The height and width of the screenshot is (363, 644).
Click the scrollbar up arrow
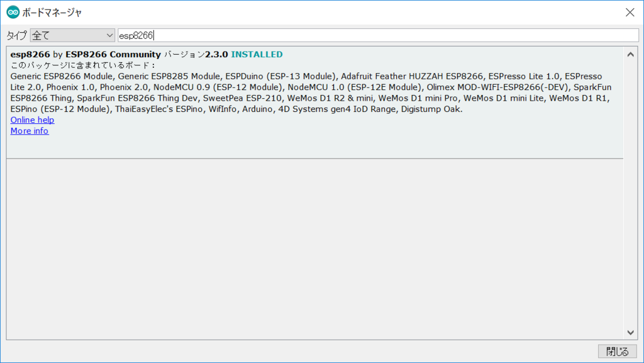(x=630, y=54)
